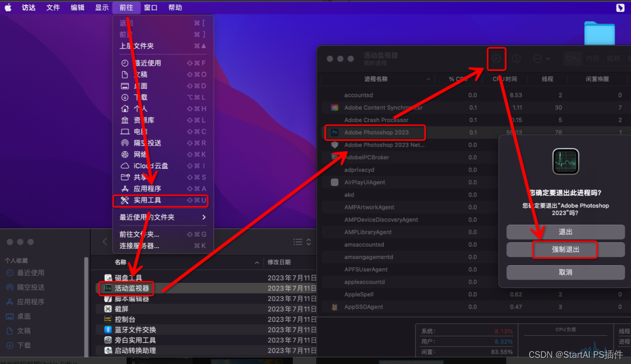The image size is (631, 364).
Task: Choose 实用工具 in the 前往 menu
Action: 163,200
